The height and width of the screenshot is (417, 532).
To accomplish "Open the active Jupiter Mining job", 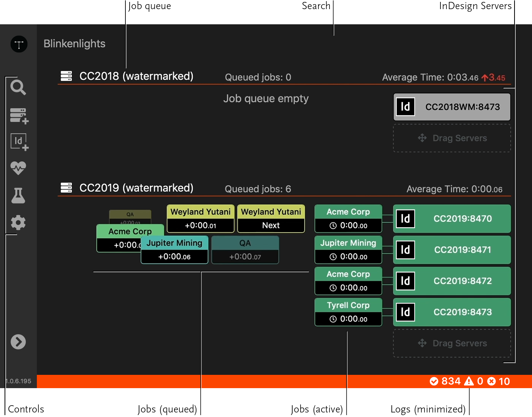I will (348, 250).
